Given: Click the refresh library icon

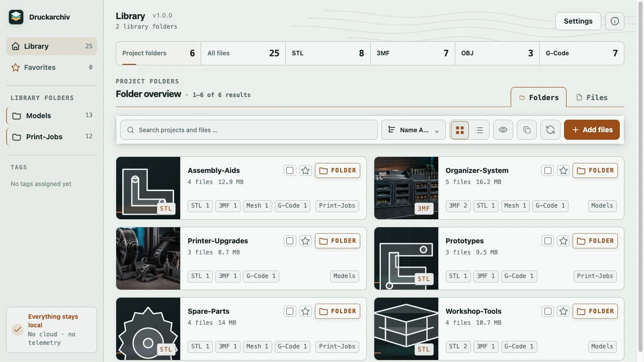Looking at the screenshot, I should pyautogui.click(x=550, y=130).
